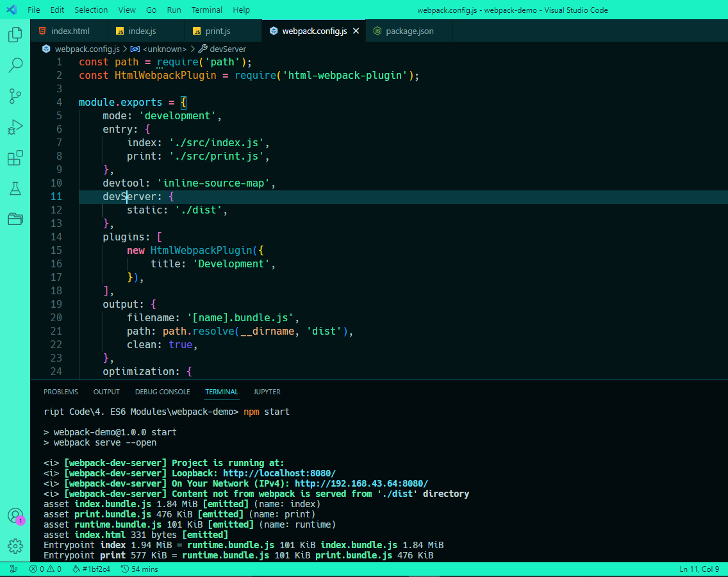Click the JS icon on print.js tab

pyautogui.click(x=197, y=31)
